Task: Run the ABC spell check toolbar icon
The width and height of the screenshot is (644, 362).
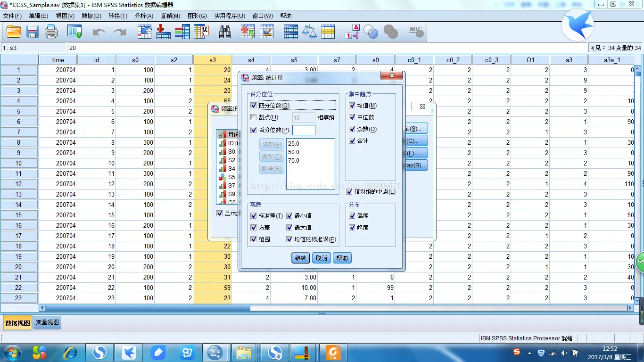Action: pyautogui.click(x=416, y=32)
